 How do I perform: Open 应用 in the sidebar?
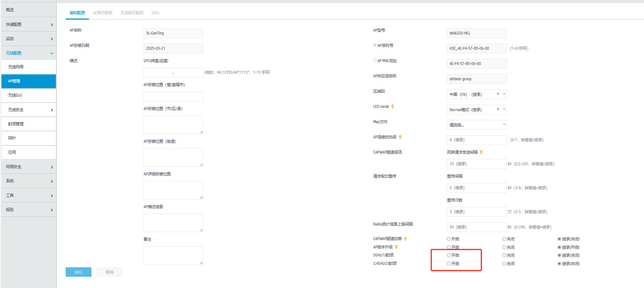(x=29, y=152)
